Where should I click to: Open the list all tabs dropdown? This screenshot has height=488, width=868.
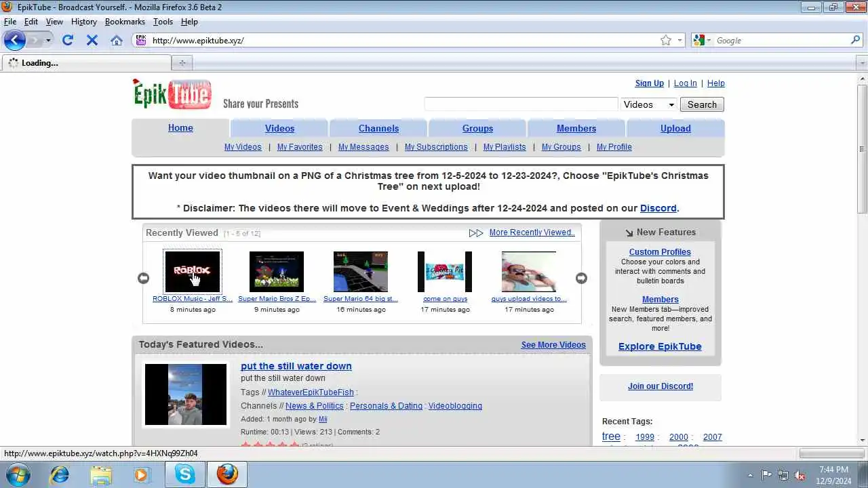pyautogui.click(x=862, y=63)
